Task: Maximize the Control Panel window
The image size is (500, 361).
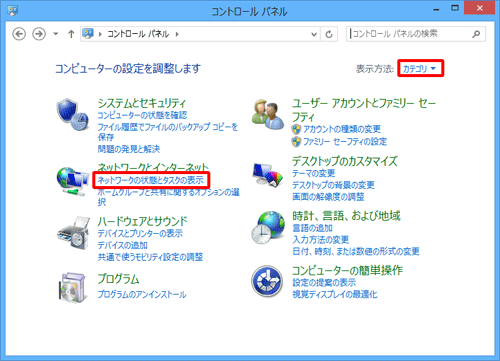Action: [455, 9]
